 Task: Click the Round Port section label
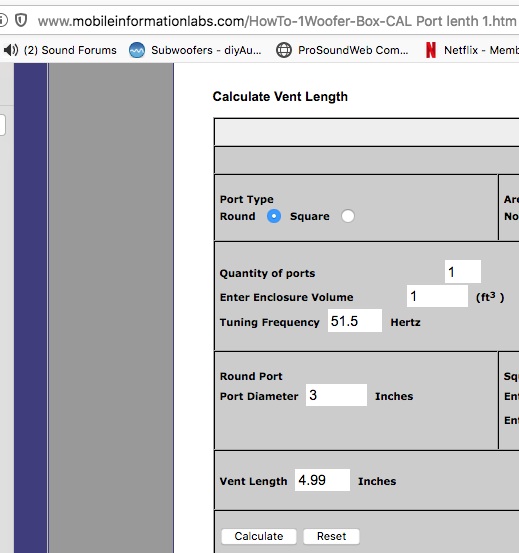pyautogui.click(x=251, y=376)
